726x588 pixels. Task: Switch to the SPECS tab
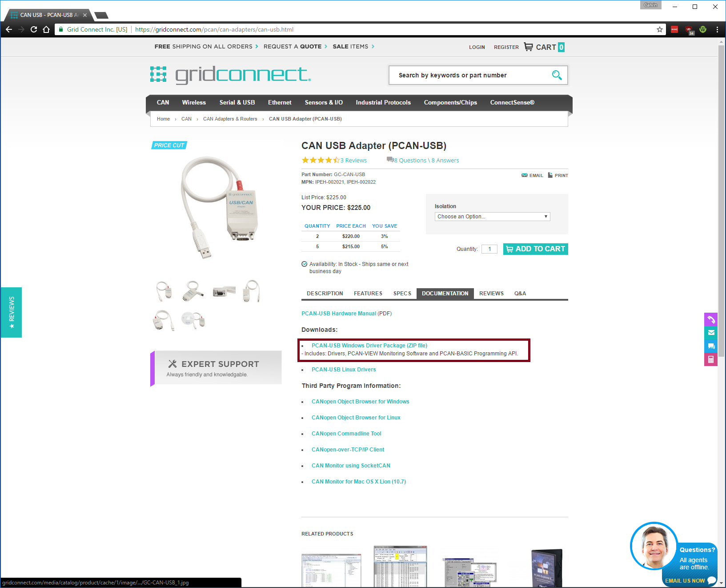point(402,294)
